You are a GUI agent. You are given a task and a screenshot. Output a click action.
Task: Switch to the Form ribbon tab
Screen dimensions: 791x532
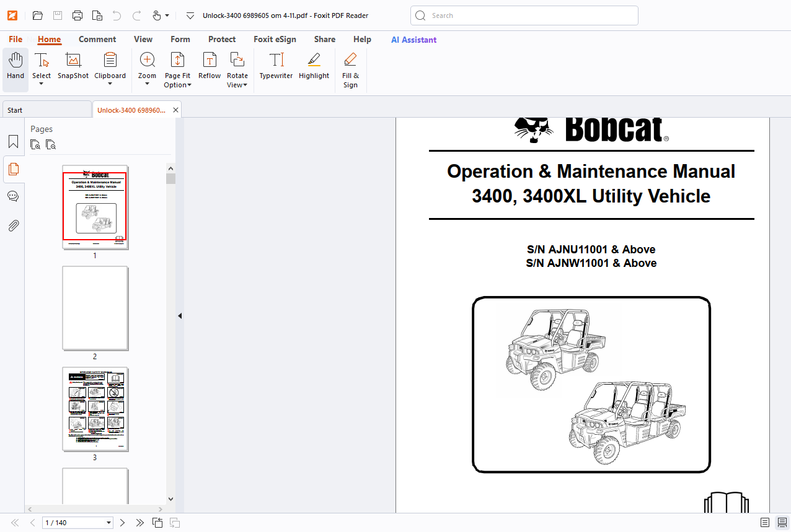(180, 39)
